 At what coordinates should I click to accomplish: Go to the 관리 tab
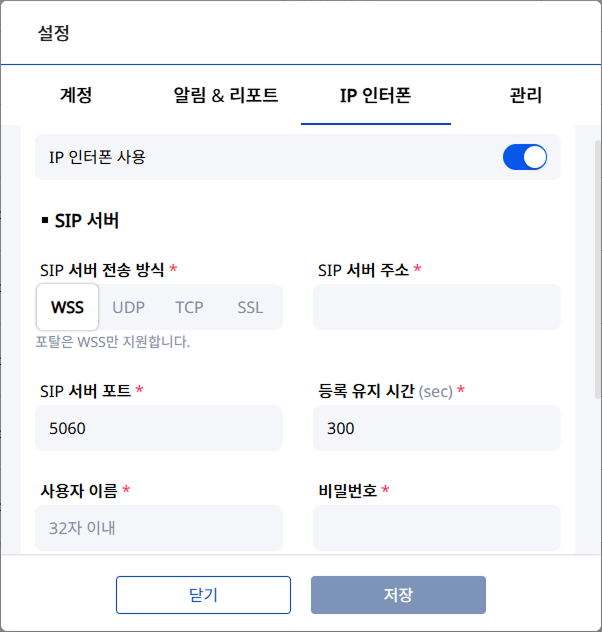pos(526,96)
